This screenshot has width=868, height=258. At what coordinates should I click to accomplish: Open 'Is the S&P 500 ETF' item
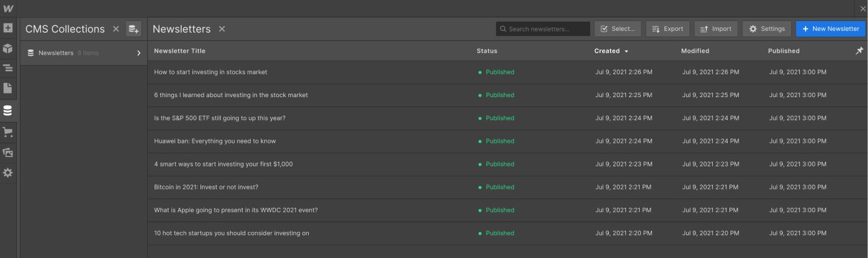coord(220,118)
